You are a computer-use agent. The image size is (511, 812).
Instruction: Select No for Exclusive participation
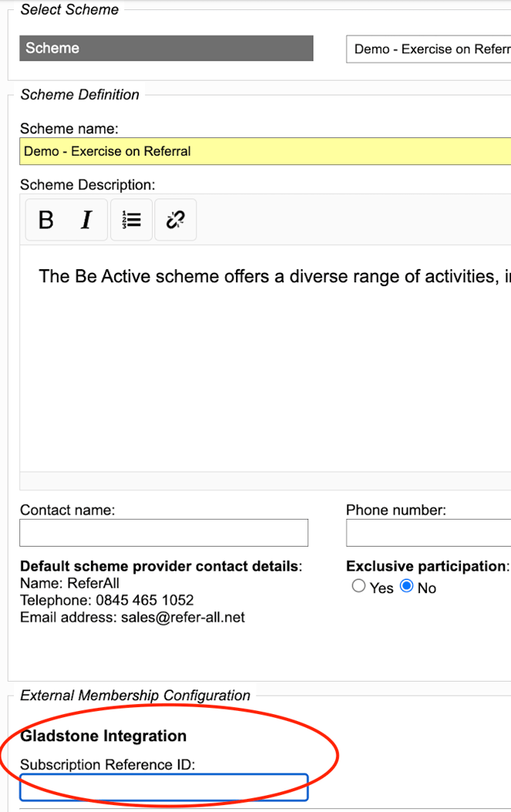point(407,587)
